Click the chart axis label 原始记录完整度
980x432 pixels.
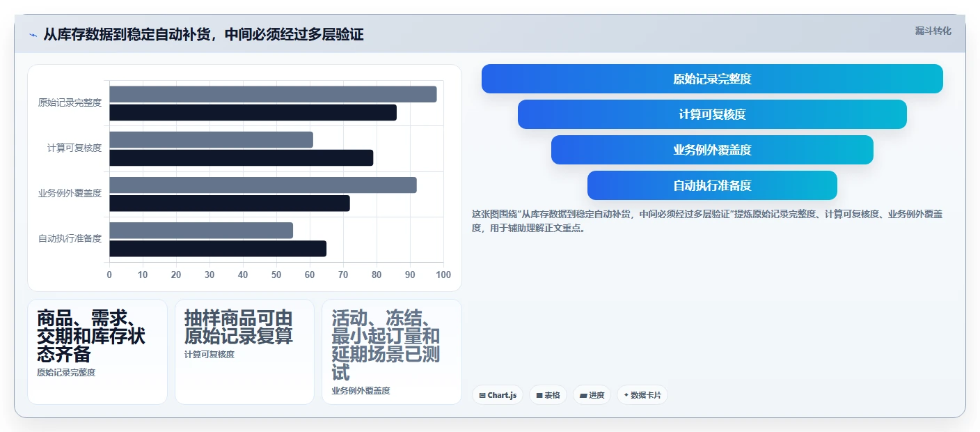70,102
